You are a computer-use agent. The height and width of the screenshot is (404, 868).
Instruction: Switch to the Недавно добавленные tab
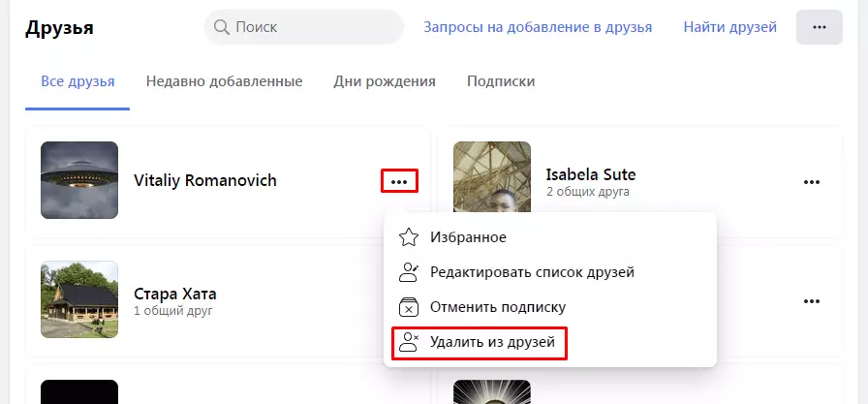pos(224,82)
